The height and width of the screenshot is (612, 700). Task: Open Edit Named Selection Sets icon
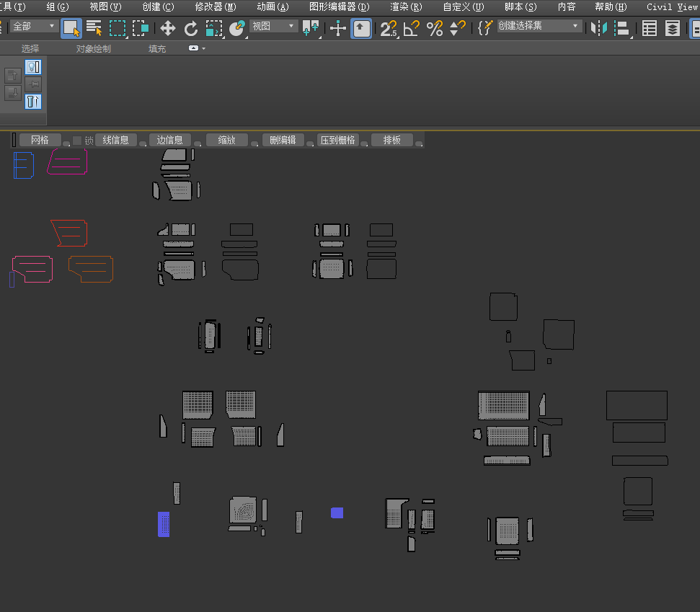coord(485,28)
